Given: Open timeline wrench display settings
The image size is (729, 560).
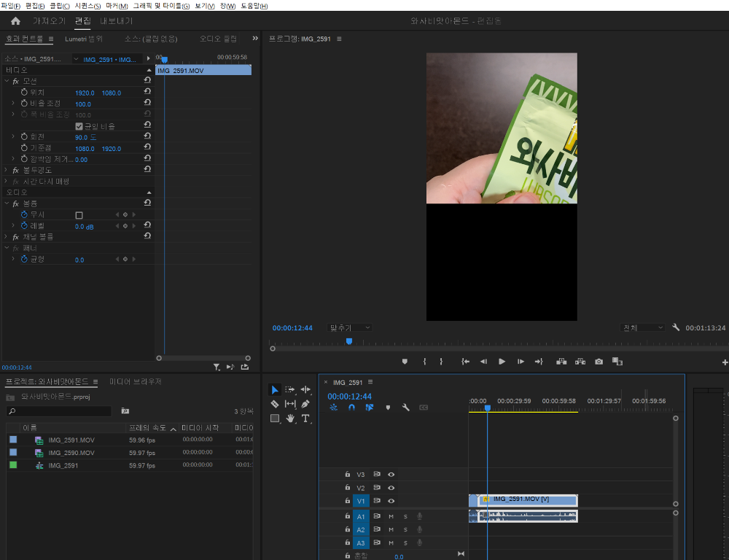Looking at the screenshot, I should point(406,408).
